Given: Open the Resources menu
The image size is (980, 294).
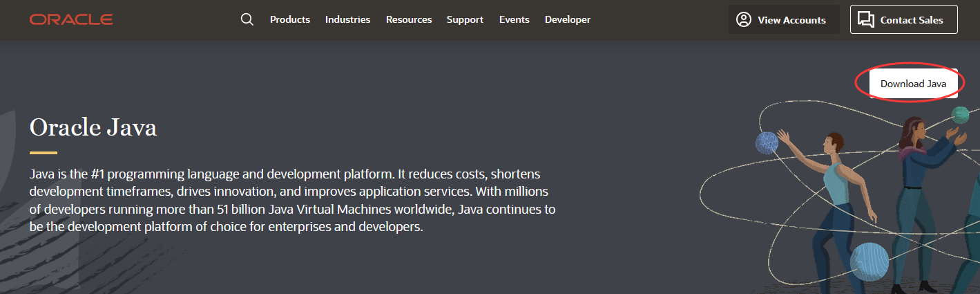Looking at the screenshot, I should tap(409, 19).
